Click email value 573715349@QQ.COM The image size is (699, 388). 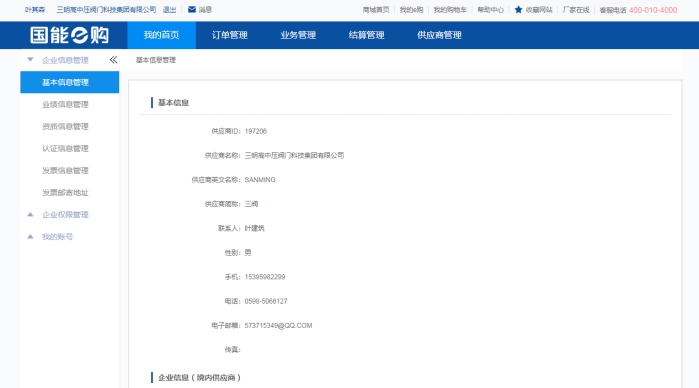pos(278,326)
